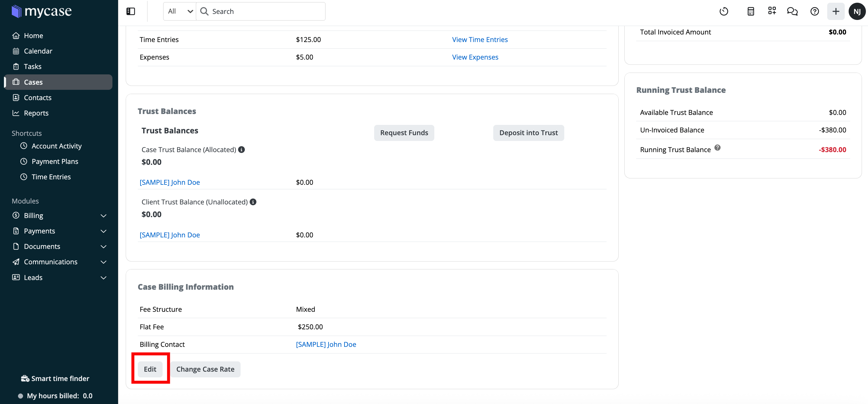
Task: Go to Calendar in sidebar
Action: point(38,51)
